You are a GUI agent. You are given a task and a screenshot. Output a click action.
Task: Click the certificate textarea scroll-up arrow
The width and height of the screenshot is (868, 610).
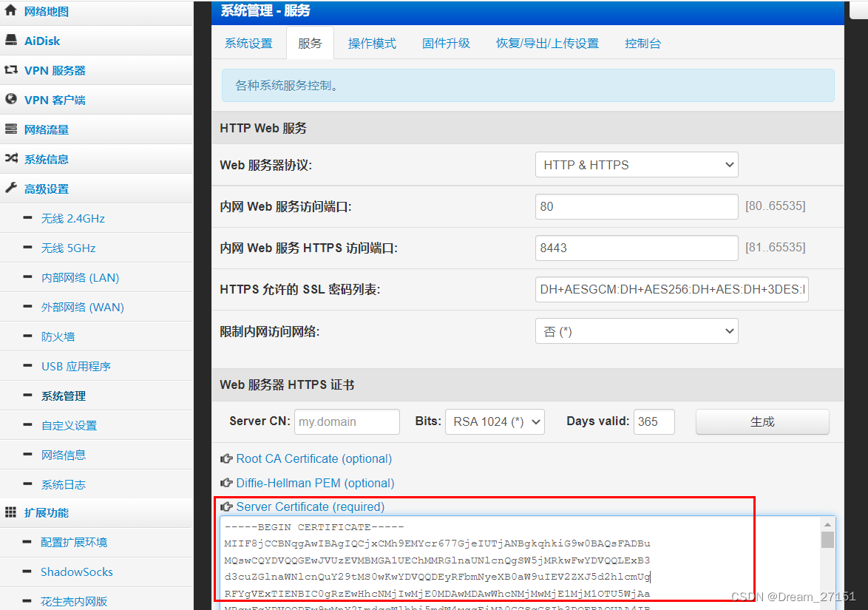pyautogui.click(x=827, y=524)
